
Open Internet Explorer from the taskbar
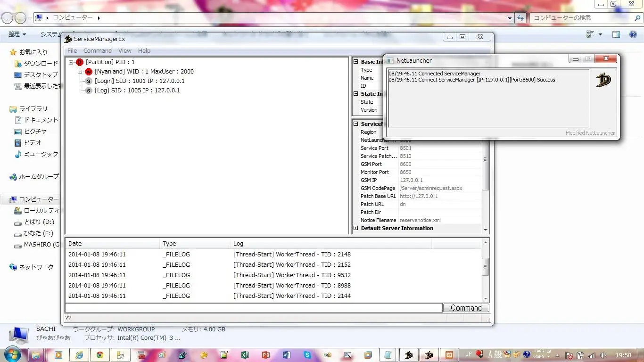(79, 355)
